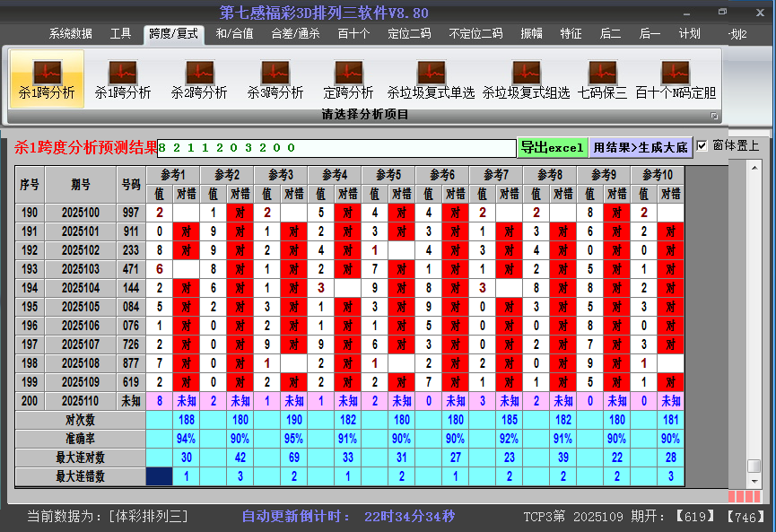Toggle the 窗体置上 checkbox

pyautogui.click(x=702, y=146)
